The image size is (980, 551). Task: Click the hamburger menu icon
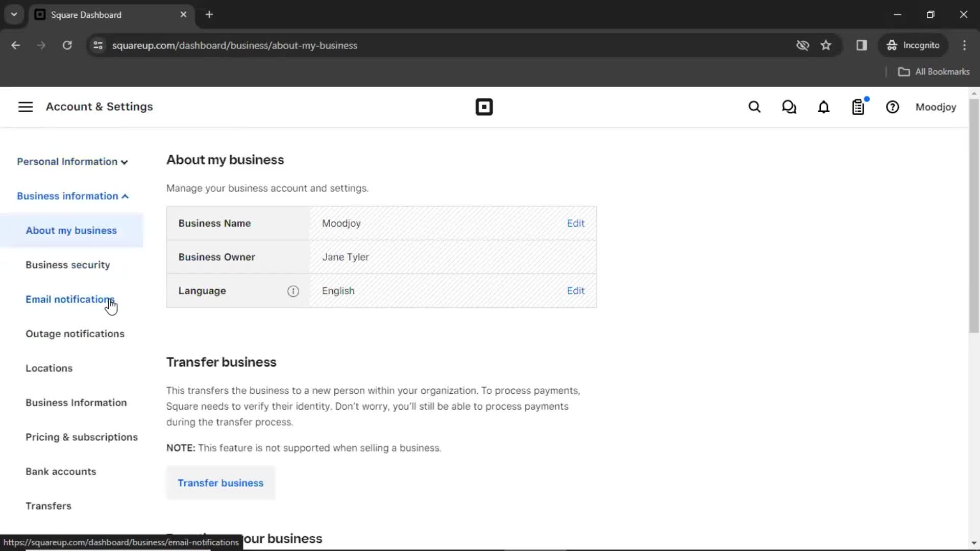tap(25, 107)
